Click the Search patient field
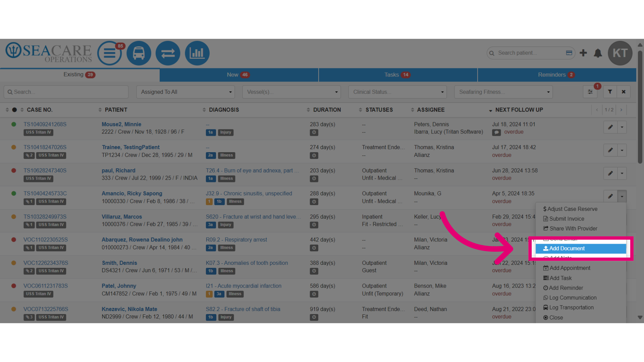This screenshot has width=644, height=362. point(531,53)
